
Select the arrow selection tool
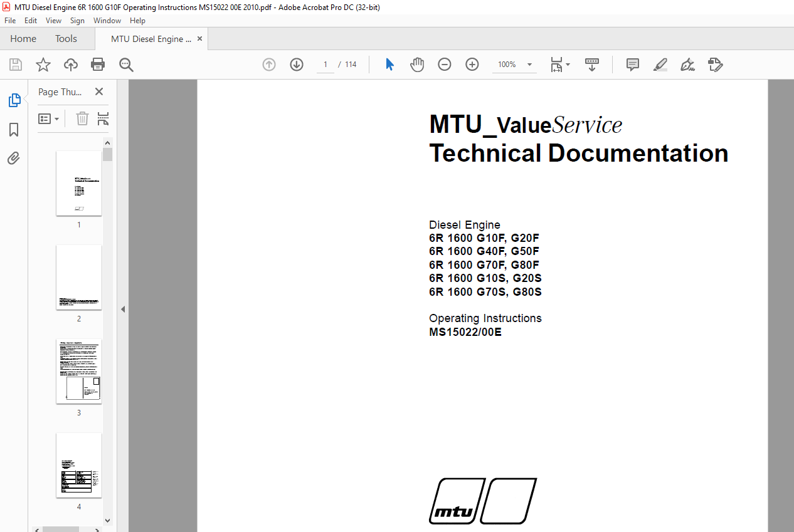[x=389, y=65]
